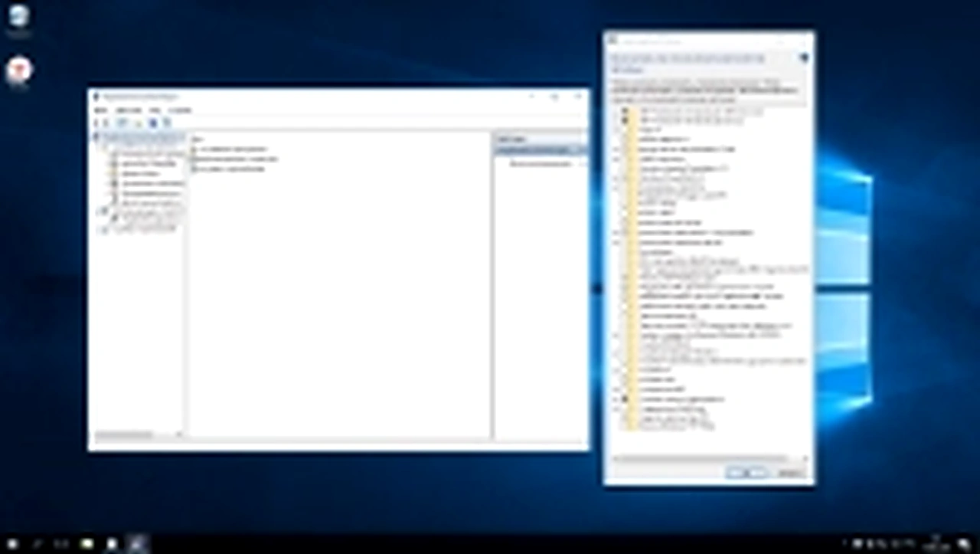
Task: Click Cancel in the Windows Features dialog
Action: click(x=791, y=474)
